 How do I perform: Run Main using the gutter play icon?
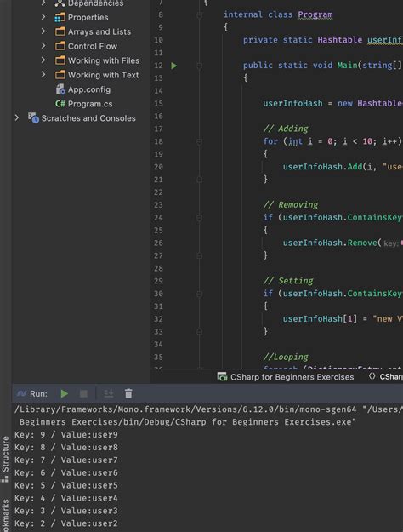[x=174, y=66]
